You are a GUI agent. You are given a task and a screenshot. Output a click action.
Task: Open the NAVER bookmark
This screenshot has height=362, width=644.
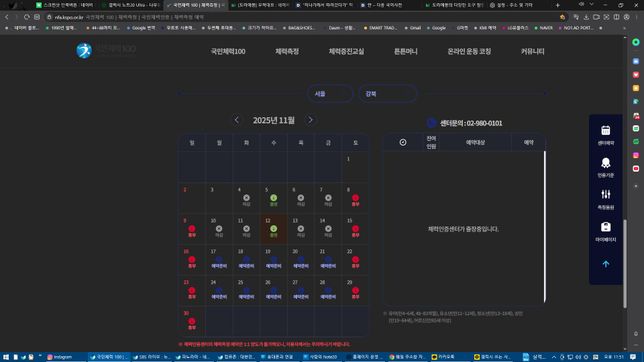[x=543, y=28]
